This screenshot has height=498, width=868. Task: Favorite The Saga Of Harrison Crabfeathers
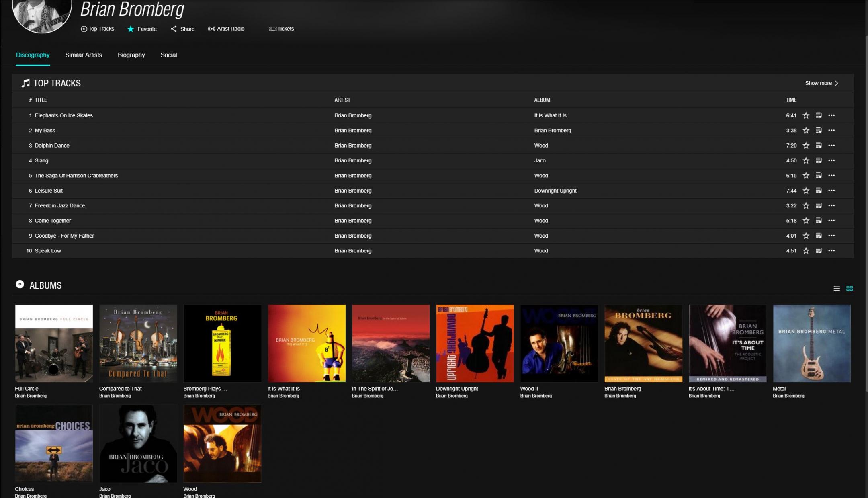[806, 176]
